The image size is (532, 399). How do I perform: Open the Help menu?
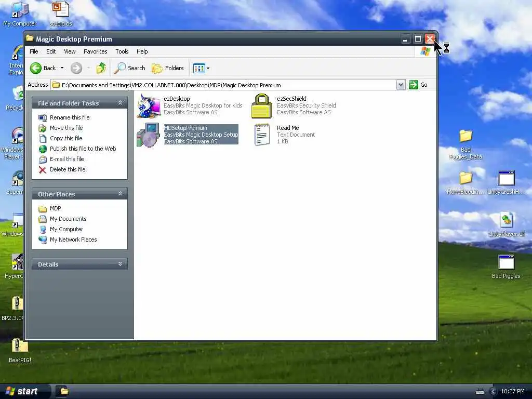coord(142,51)
